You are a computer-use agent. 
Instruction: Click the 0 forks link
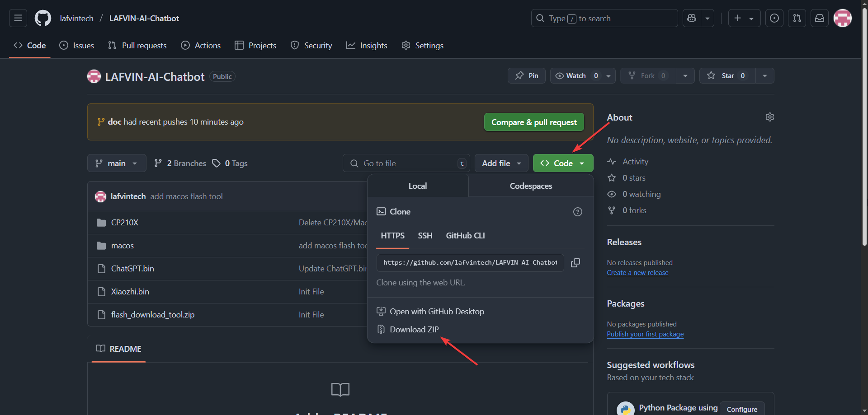click(627, 210)
